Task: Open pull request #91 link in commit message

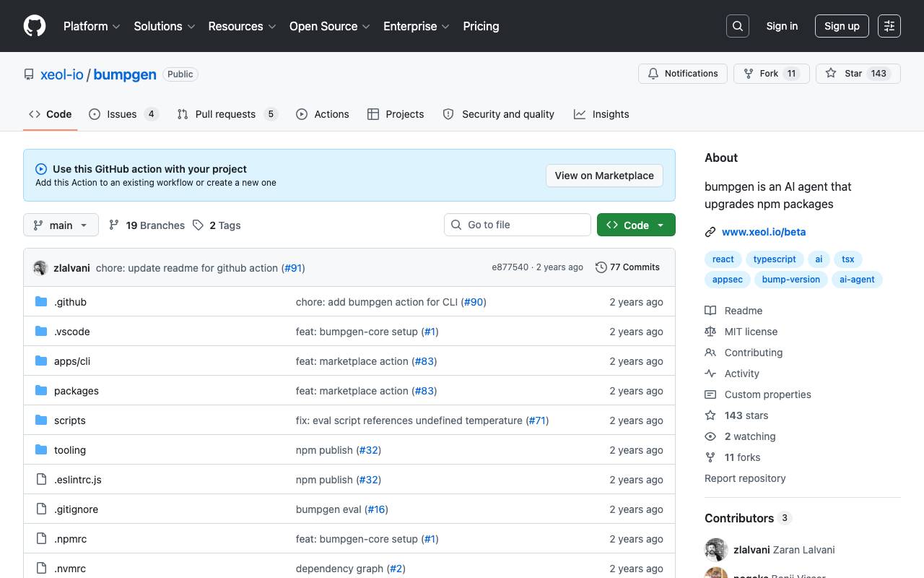Action: click(293, 268)
